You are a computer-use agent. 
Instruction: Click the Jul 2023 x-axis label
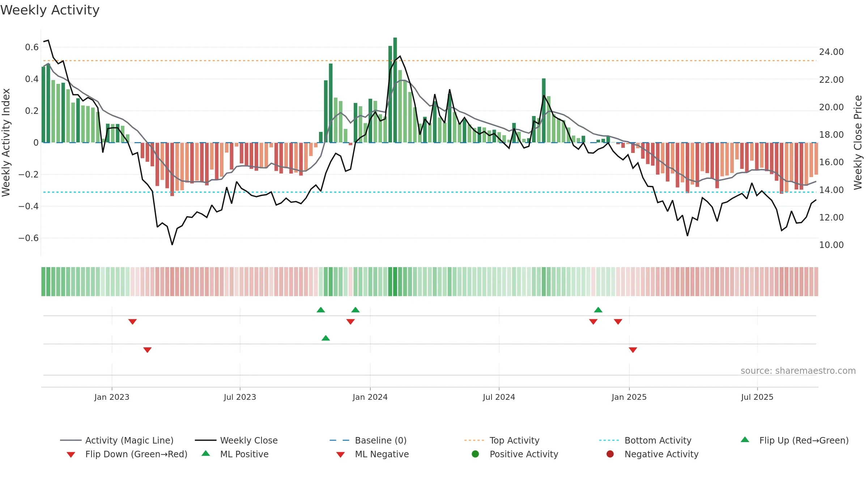coord(240,397)
